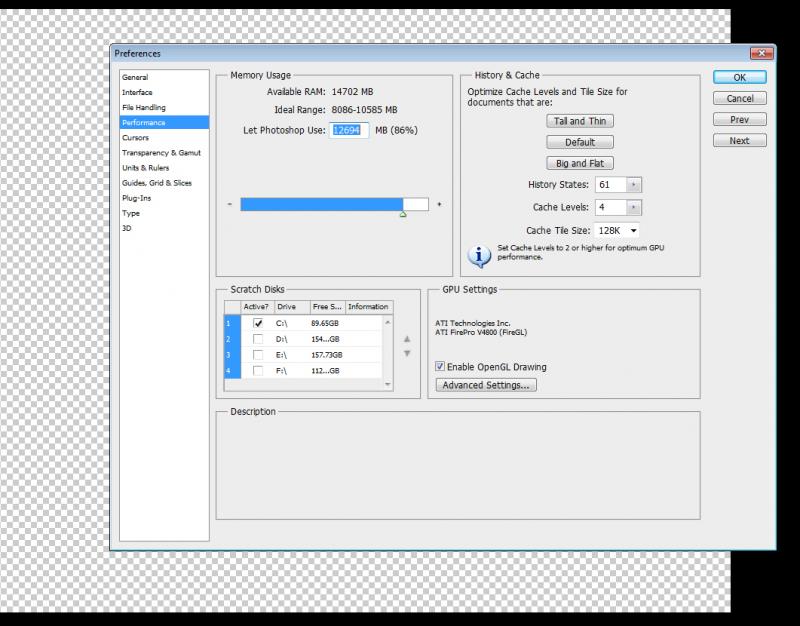This screenshot has width=800, height=626.
Task: Toggle Enable OpenGL Drawing checkbox
Action: pyautogui.click(x=440, y=366)
